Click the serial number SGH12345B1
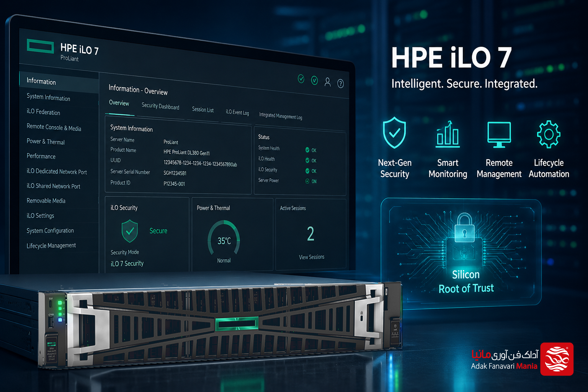588x392 pixels. [x=175, y=173]
